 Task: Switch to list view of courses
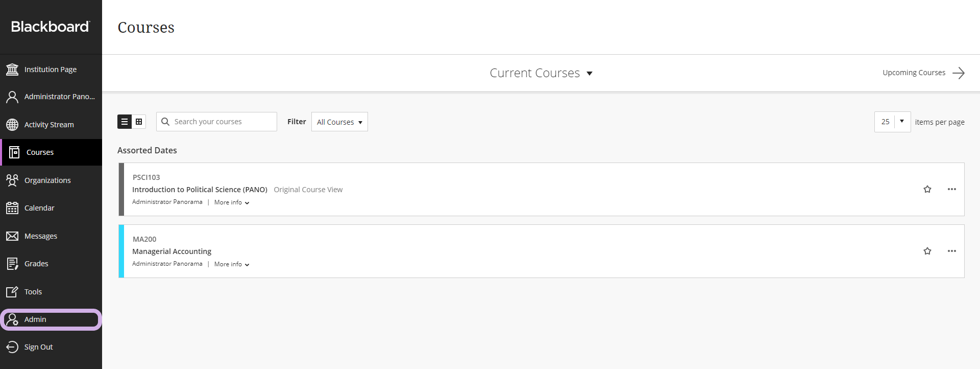[x=125, y=122]
